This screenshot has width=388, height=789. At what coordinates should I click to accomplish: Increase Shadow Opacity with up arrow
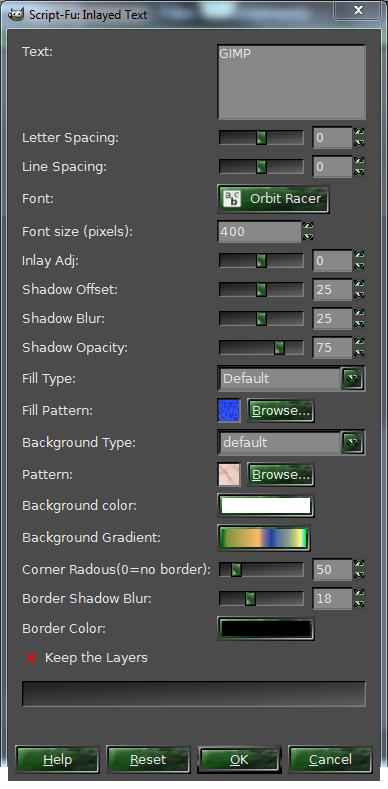(359, 342)
